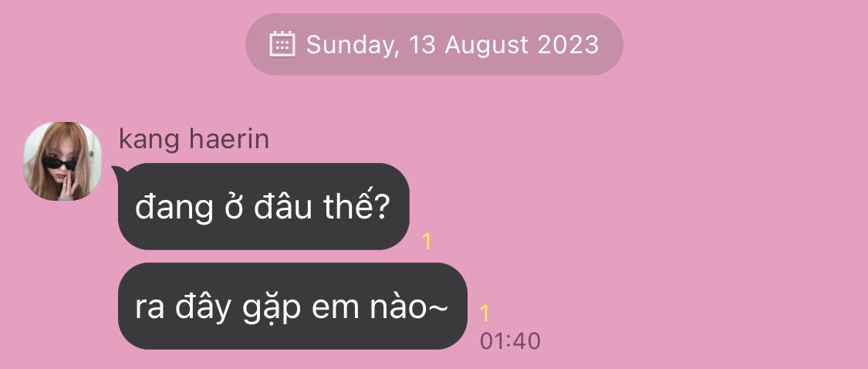Click yellow unread count beside first message

tap(426, 242)
